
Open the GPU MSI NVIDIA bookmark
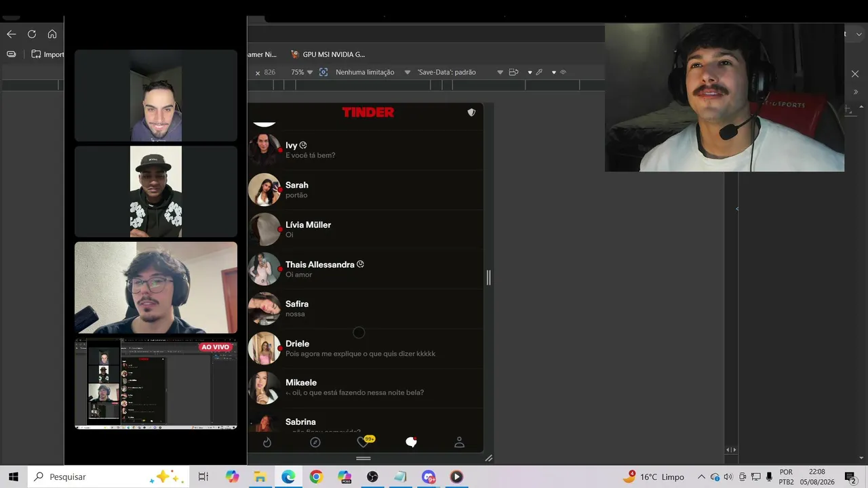click(x=328, y=54)
